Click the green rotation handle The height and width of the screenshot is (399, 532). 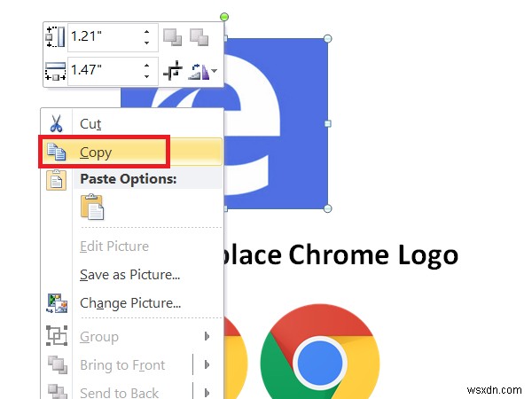coord(224,17)
